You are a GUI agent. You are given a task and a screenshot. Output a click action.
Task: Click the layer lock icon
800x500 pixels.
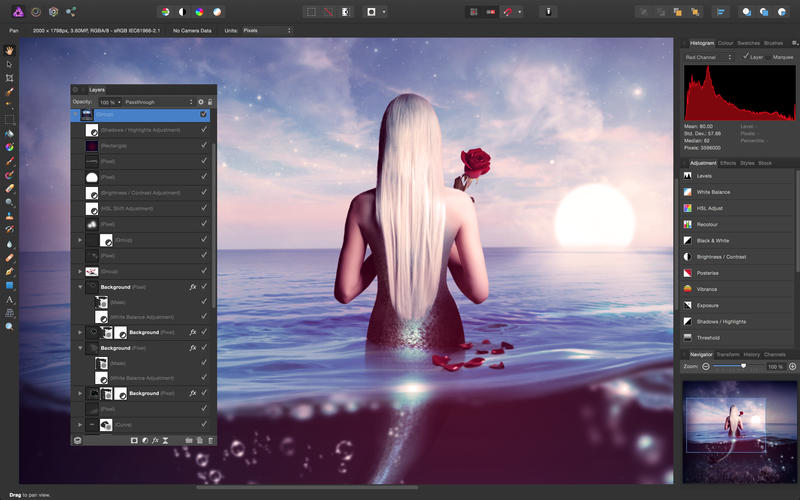click(210, 102)
